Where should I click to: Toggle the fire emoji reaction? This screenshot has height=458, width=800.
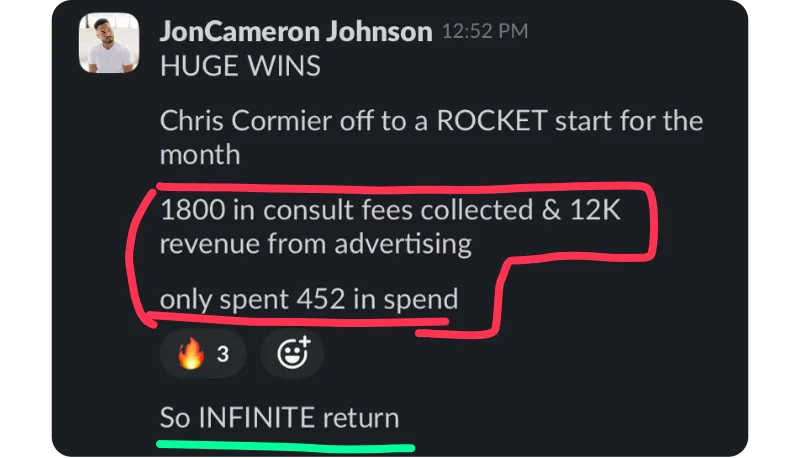tap(190, 355)
